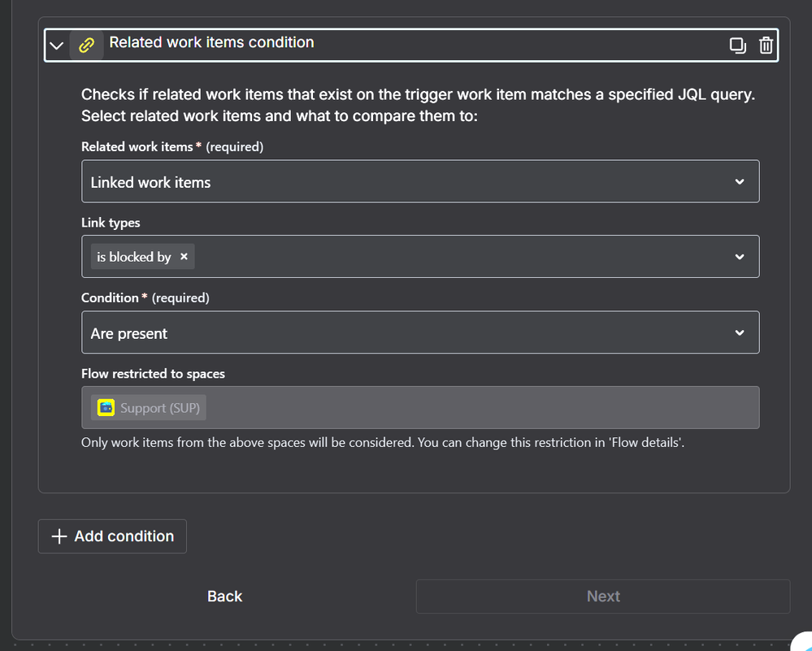Remove the 'is blocked by' link type

click(184, 256)
